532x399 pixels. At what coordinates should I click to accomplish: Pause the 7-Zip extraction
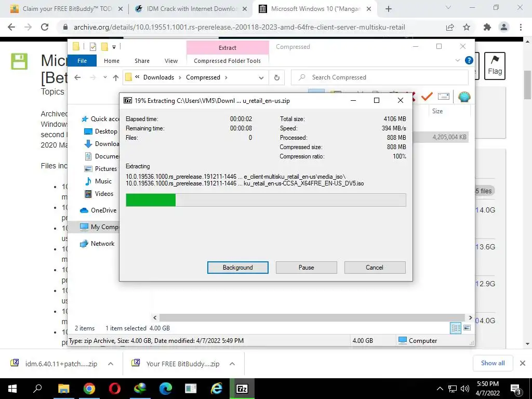[x=306, y=268]
